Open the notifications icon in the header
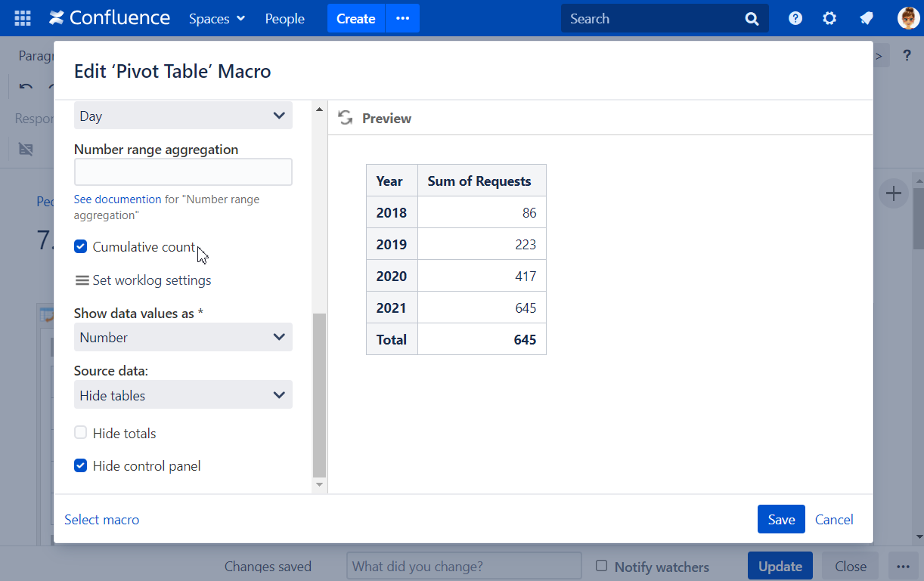Viewport: 924px width, 581px height. [867, 18]
